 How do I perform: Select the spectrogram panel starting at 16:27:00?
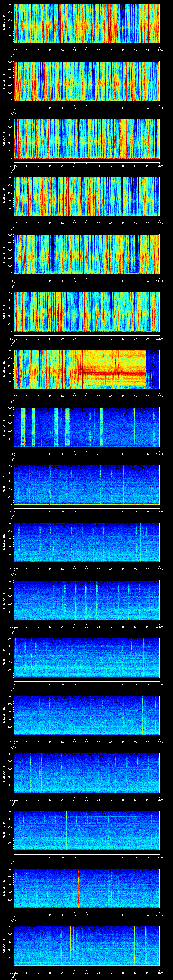point(86,658)
